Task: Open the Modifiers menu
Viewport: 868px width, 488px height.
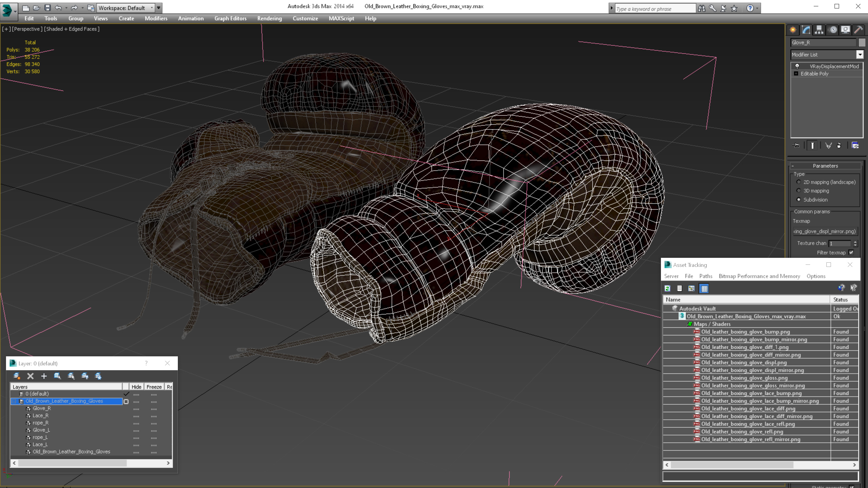Action: point(156,18)
